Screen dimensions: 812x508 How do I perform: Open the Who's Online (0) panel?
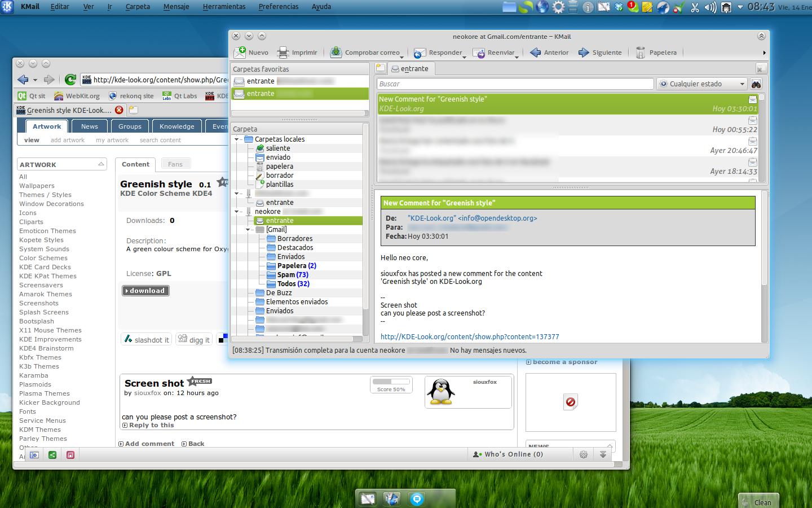tap(509, 454)
